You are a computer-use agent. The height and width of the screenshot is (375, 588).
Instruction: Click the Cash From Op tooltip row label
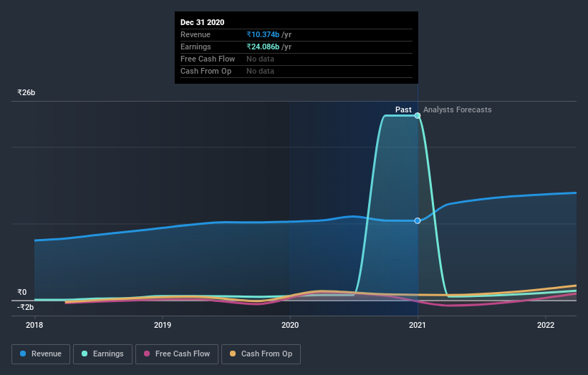(206, 71)
